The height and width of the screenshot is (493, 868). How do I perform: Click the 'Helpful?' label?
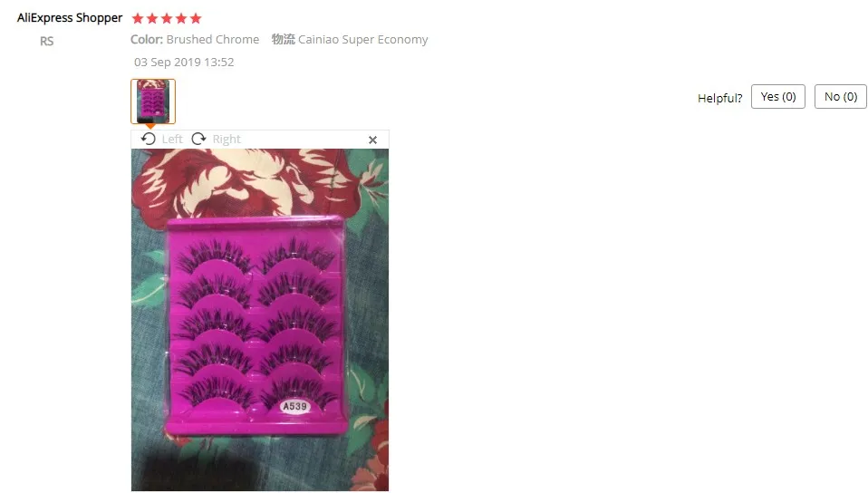tap(719, 98)
